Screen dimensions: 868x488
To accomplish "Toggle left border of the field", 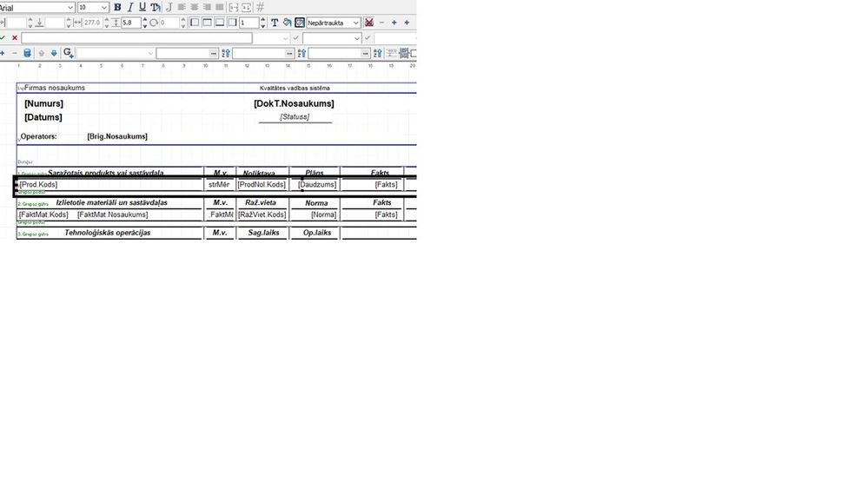I will [195, 23].
